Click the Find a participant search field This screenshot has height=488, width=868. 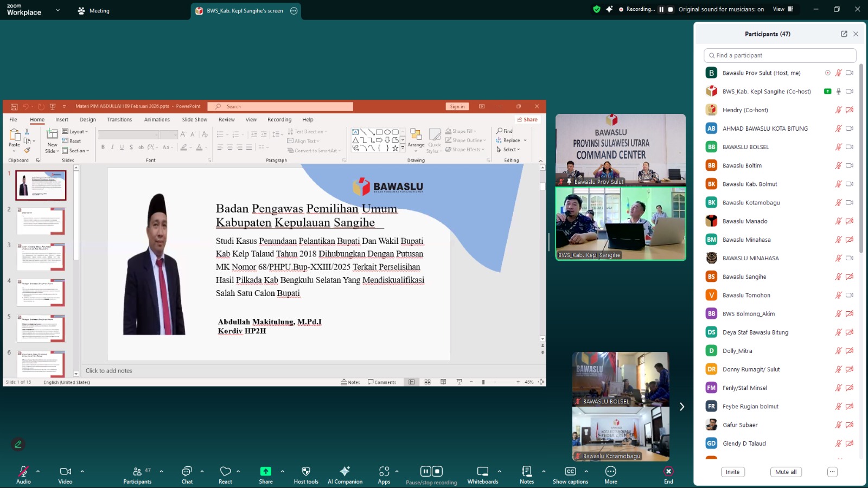[780, 55]
